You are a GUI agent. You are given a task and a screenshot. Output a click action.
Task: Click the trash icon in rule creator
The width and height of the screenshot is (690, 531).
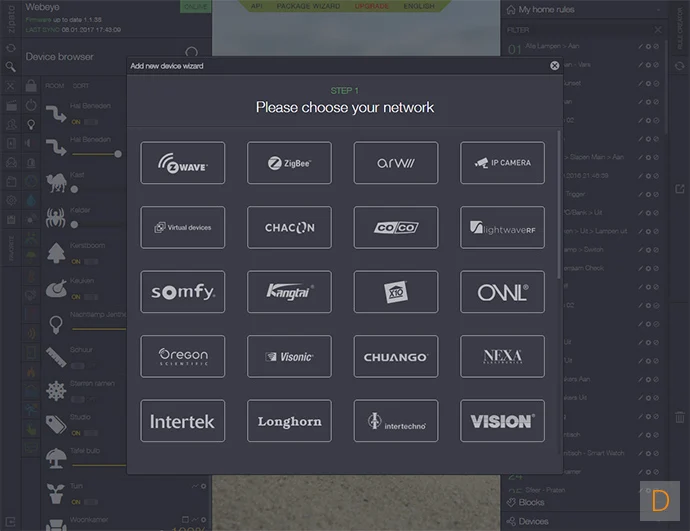click(x=680, y=417)
